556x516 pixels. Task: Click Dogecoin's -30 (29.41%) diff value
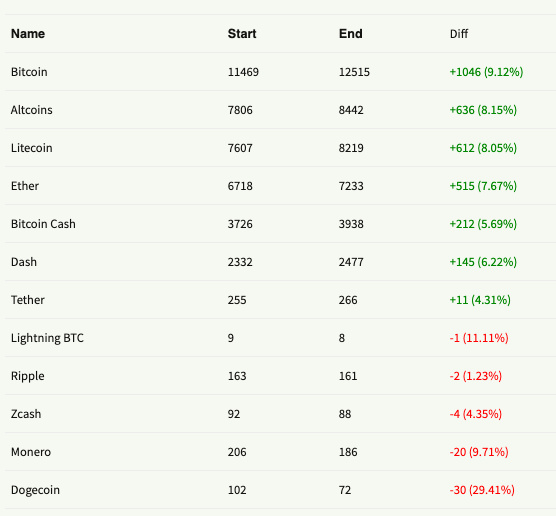(482, 490)
